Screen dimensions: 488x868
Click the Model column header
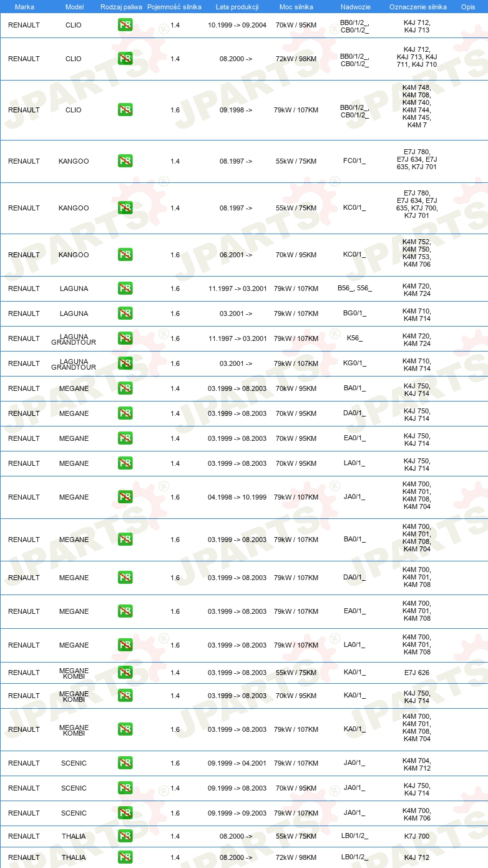(x=74, y=7)
